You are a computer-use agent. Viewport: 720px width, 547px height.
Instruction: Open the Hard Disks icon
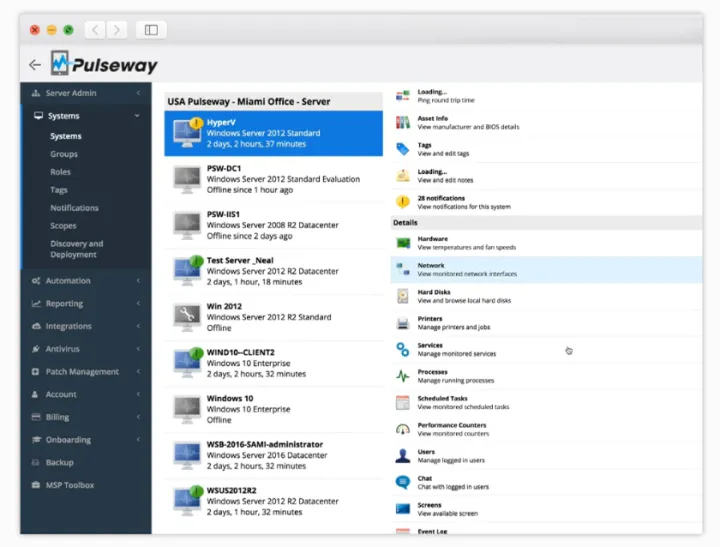(x=403, y=296)
